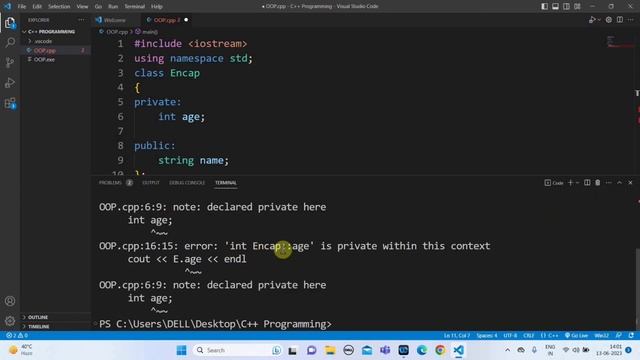Click C++ language mode in status bar
The image size is (640, 360).
point(549,335)
